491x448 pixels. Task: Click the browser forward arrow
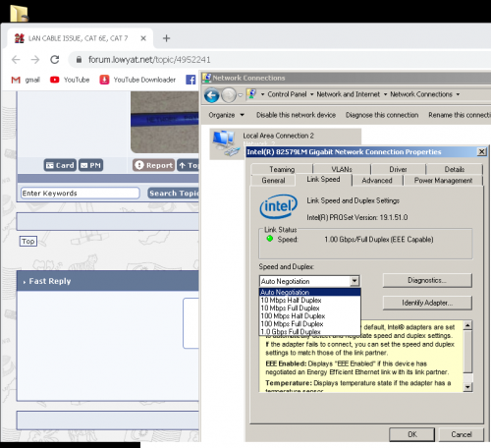coord(35,60)
